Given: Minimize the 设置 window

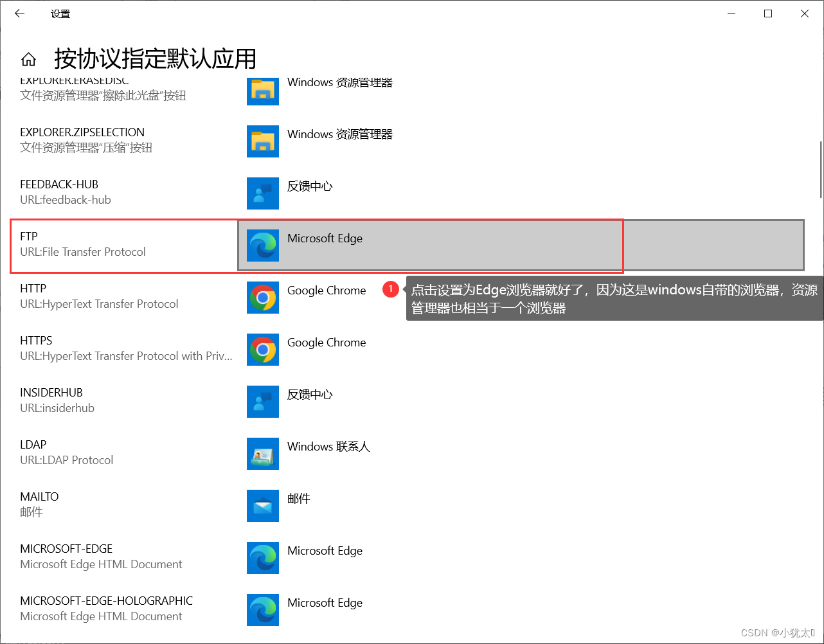Looking at the screenshot, I should [731, 13].
